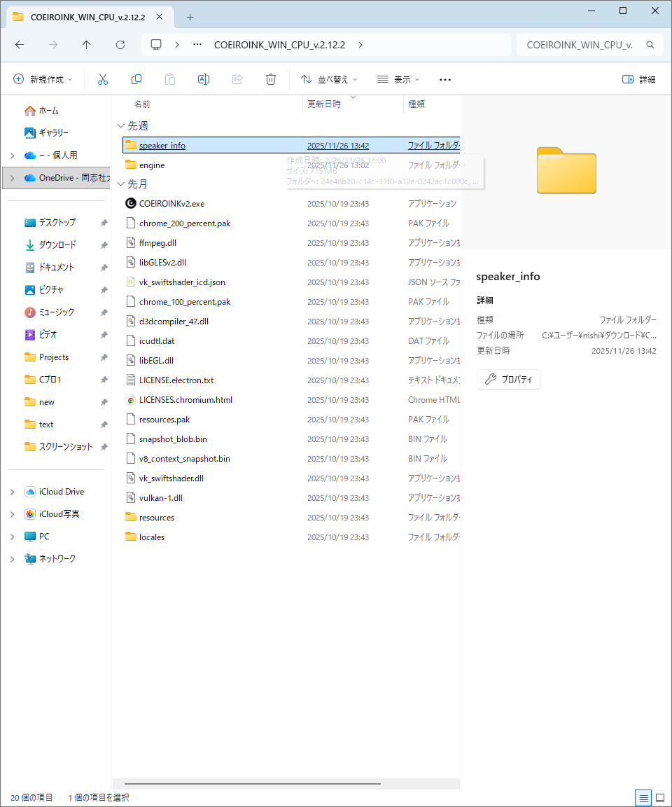Click the Copy icon in toolbar

(x=136, y=79)
